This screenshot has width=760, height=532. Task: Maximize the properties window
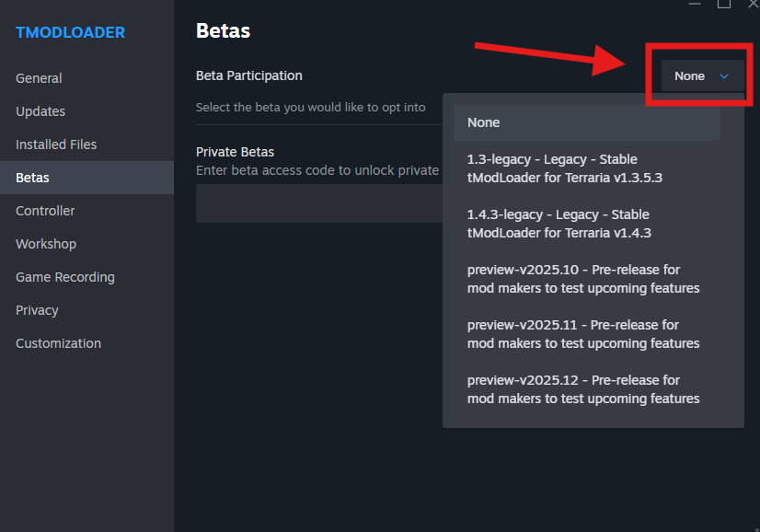click(x=724, y=5)
